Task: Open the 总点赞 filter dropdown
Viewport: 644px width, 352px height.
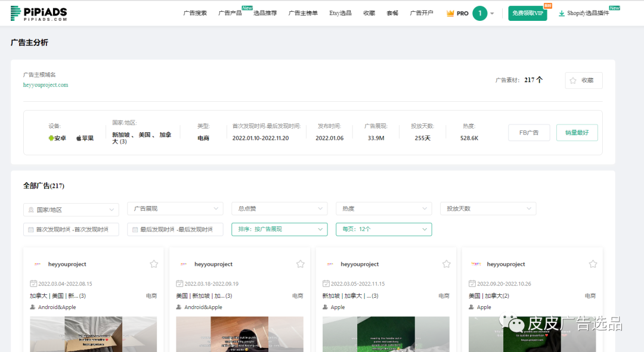Action: (279, 208)
